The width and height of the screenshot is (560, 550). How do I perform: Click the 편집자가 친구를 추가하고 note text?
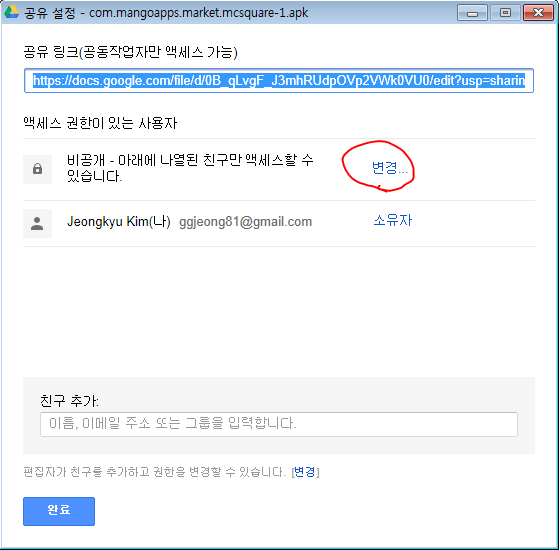[x=155, y=472]
